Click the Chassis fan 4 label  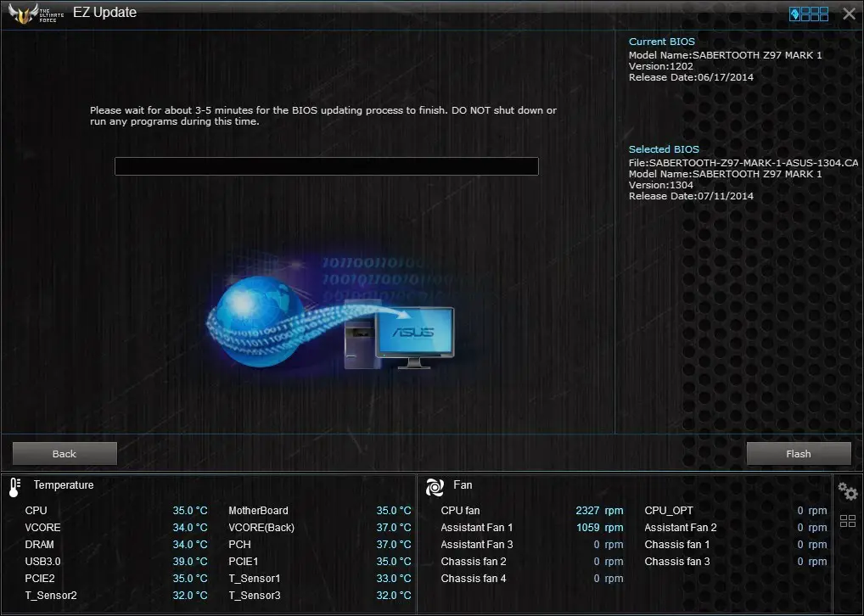(474, 579)
